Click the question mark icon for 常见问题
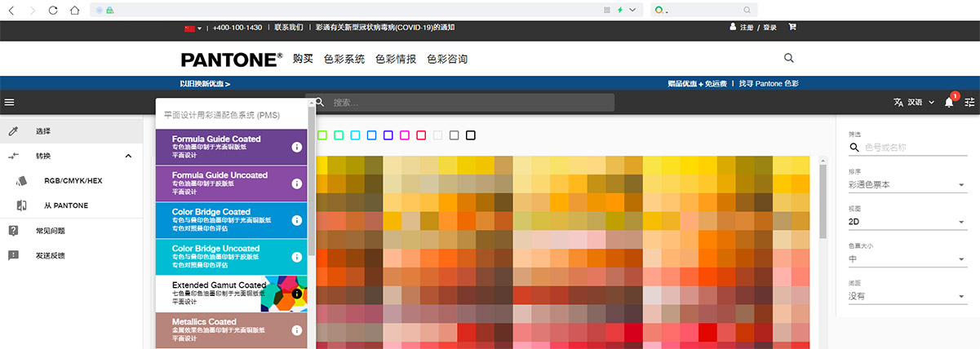 pos(13,231)
